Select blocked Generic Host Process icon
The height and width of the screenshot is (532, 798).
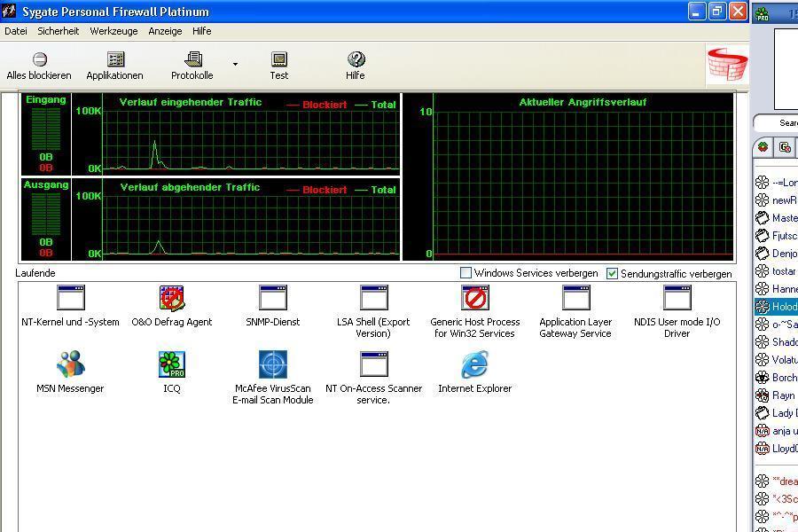(475, 297)
